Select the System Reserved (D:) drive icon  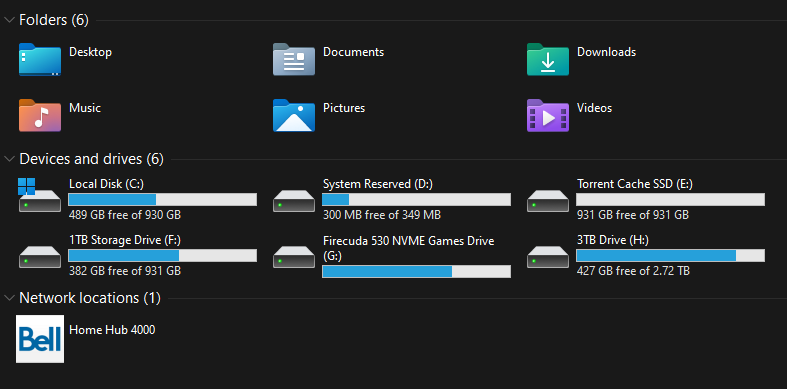tap(294, 201)
